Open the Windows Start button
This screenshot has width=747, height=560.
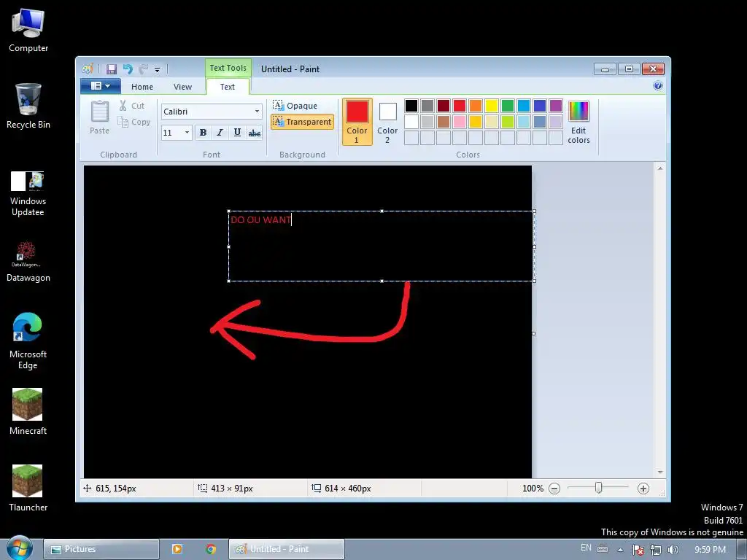point(18,548)
